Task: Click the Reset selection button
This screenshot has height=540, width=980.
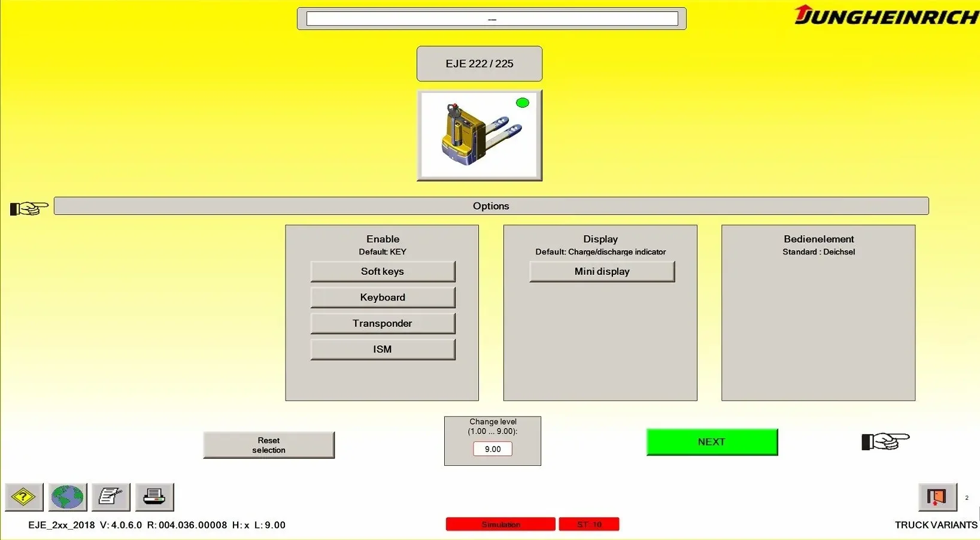Action: pos(269,445)
